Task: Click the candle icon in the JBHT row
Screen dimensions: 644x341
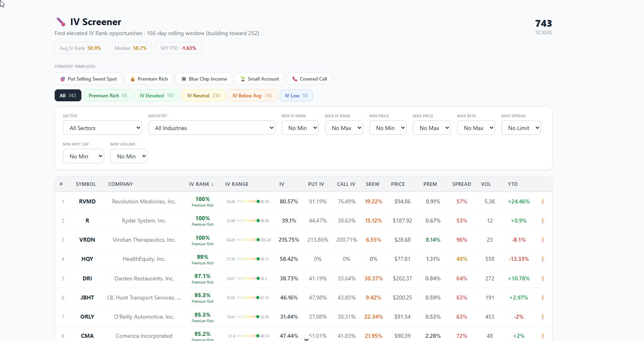Action: point(543,298)
